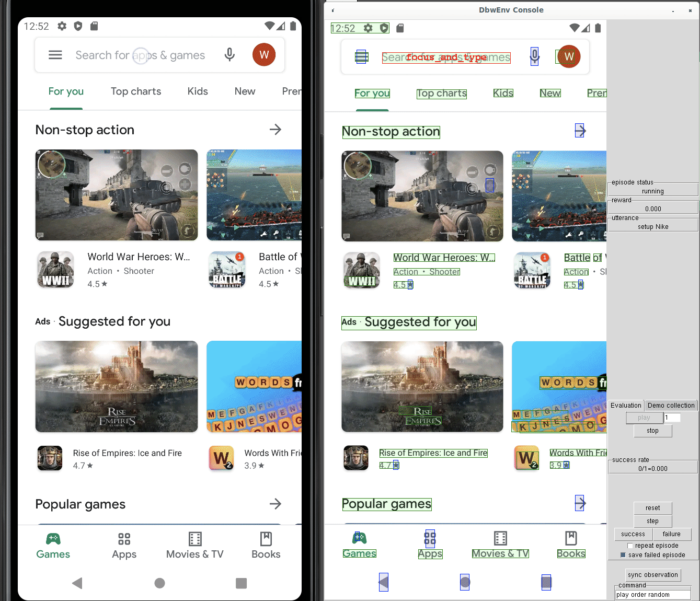This screenshot has height=601, width=700.
Task: Tap Suggested for you heading in DbwEnv Console
Action: click(420, 322)
